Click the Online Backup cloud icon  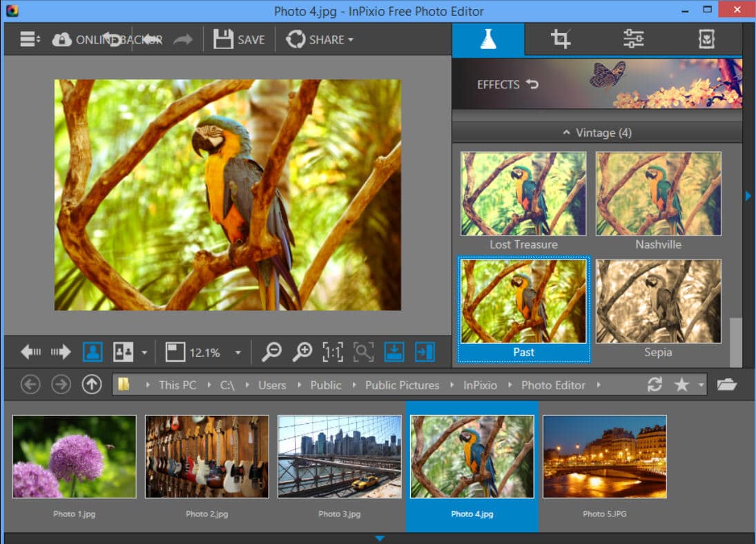point(62,39)
